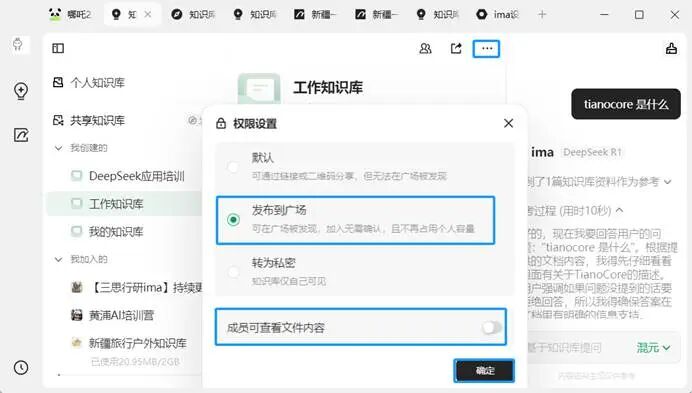Open the three-dot more options menu

pos(486,49)
